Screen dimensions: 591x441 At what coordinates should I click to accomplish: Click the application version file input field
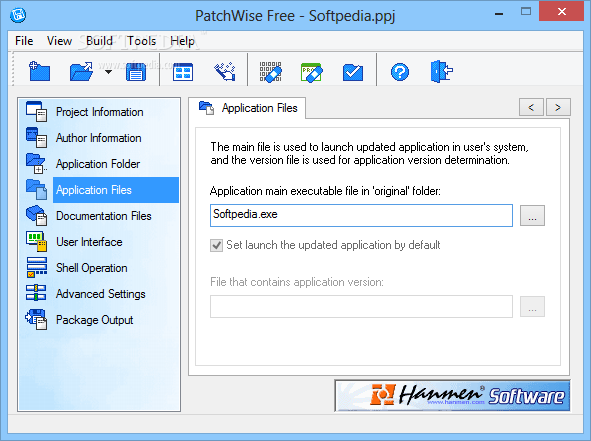pyautogui.click(x=361, y=306)
